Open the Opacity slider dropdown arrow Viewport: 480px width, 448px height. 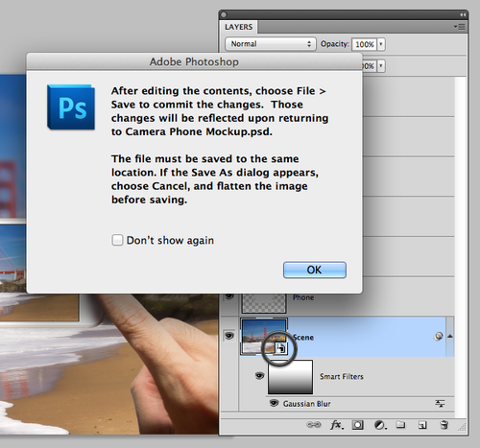coord(381,44)
